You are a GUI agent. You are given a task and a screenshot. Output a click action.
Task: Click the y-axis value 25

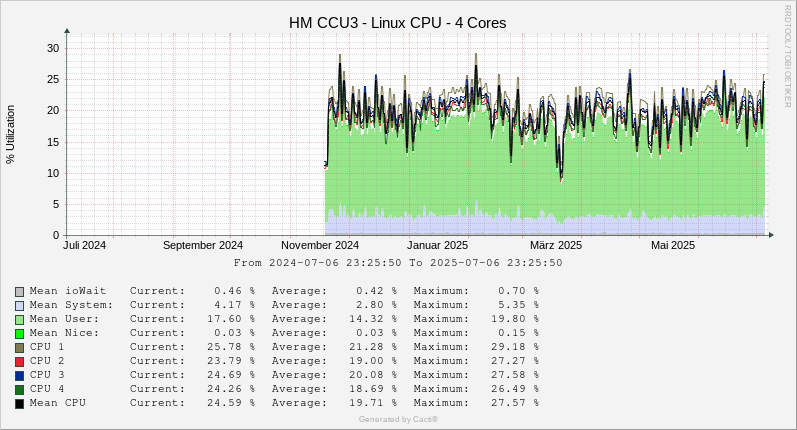click(x=53, y=79)
